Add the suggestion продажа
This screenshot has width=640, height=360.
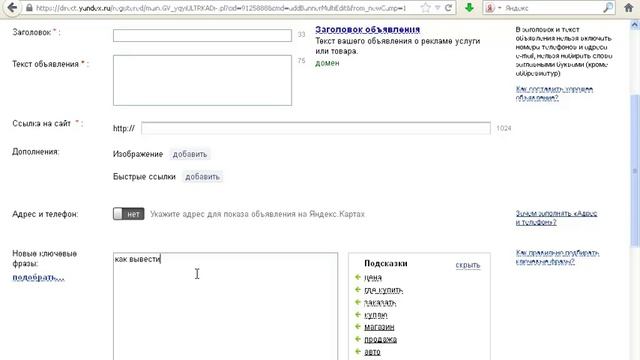[380, 339]
